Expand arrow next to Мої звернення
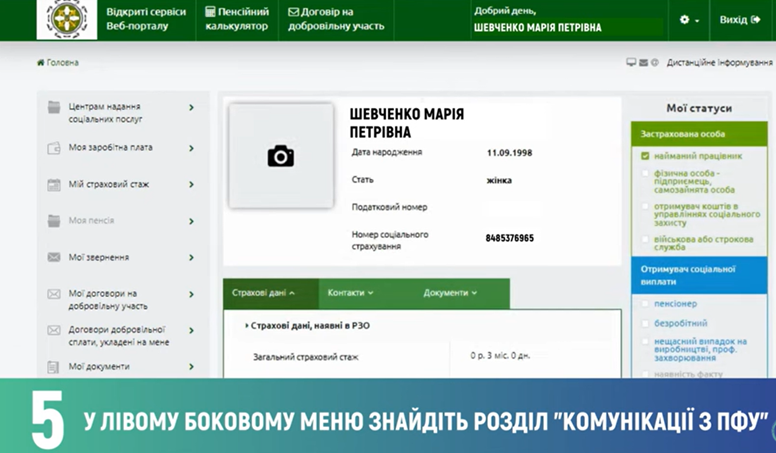This screenshot has width=776, height=453. coord(191,257)
